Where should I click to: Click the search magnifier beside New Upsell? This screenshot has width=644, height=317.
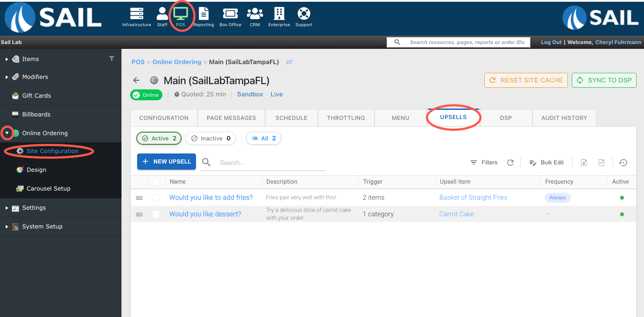click(206, 162)
